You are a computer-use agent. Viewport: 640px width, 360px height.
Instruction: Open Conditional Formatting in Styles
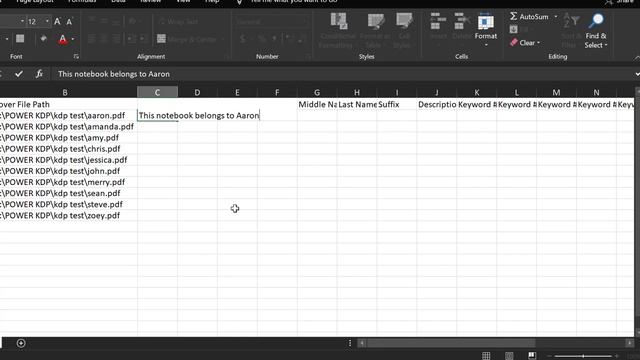pyautogui.click(x=338, y=31)
